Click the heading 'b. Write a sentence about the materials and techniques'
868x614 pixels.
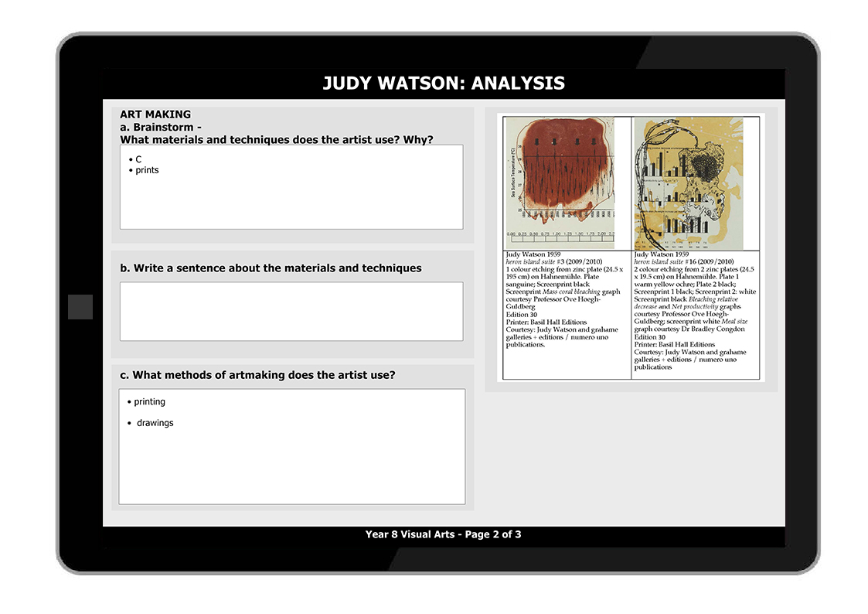coord(271,268)
